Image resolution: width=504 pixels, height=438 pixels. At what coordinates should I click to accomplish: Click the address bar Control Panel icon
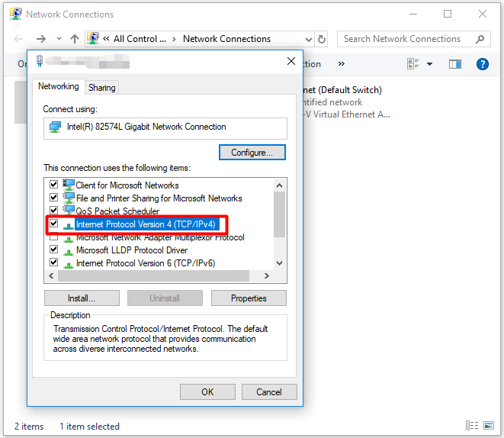point(93,39)
